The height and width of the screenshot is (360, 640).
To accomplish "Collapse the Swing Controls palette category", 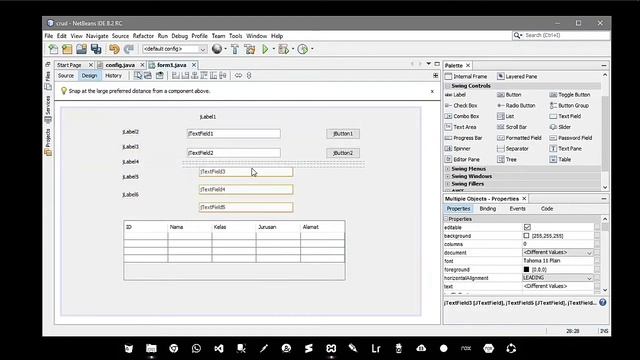I will 448,86.
